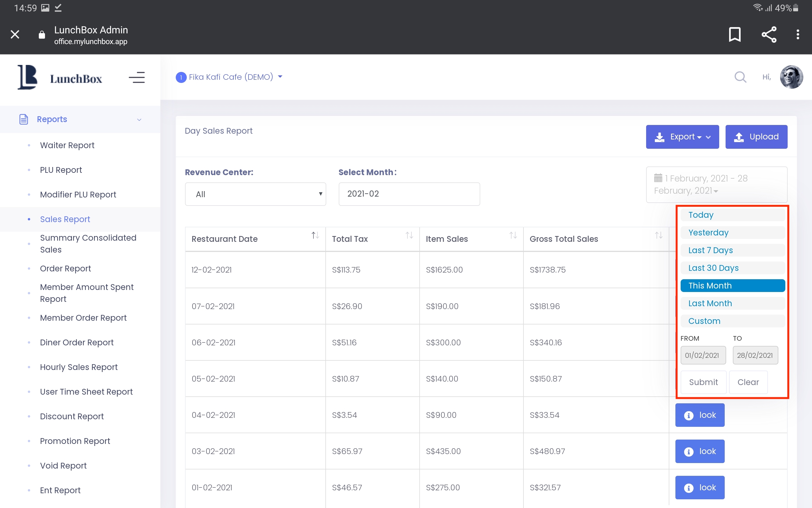Tap the browser share icon

[x=769, y=34]
